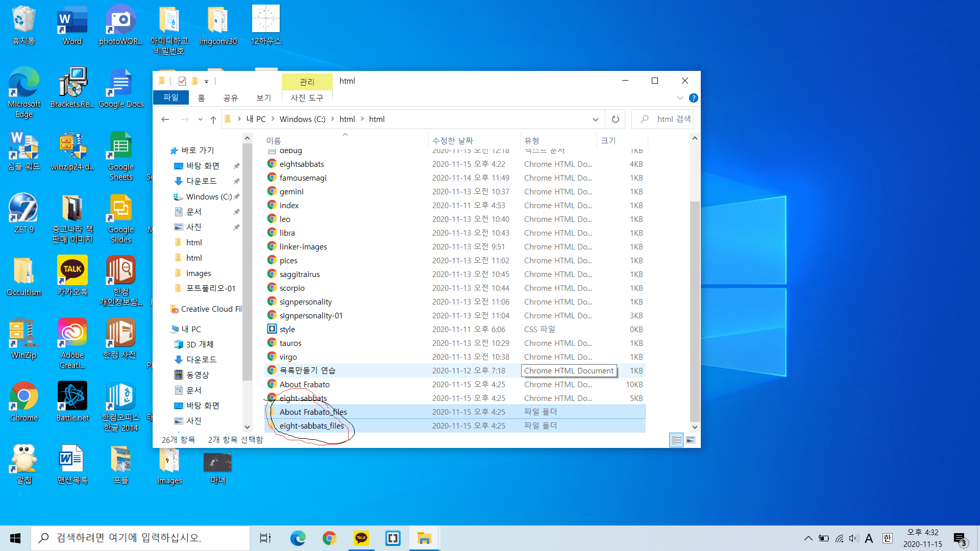Open Brackets editor in the taskbar
This screenshot has width=980, height=551.
coord(393,538)
